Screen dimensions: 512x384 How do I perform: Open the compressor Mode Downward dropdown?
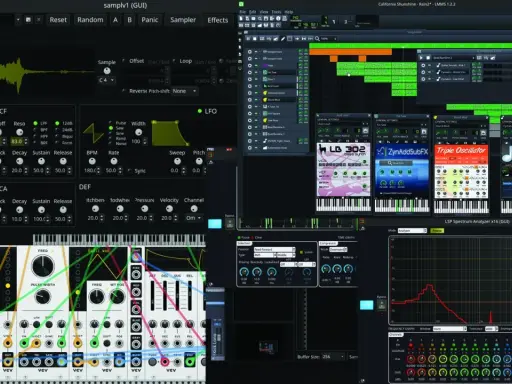pyautogui.click(x=338, y=249)
